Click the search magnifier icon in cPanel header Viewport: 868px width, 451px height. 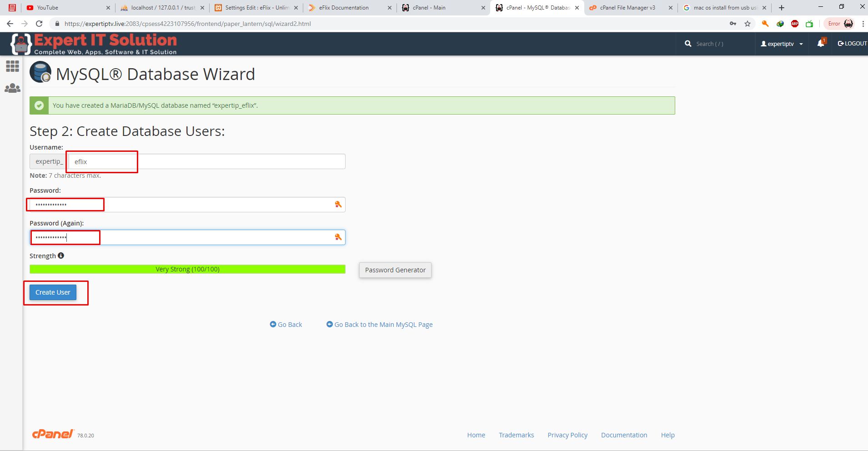coord(688,44)
